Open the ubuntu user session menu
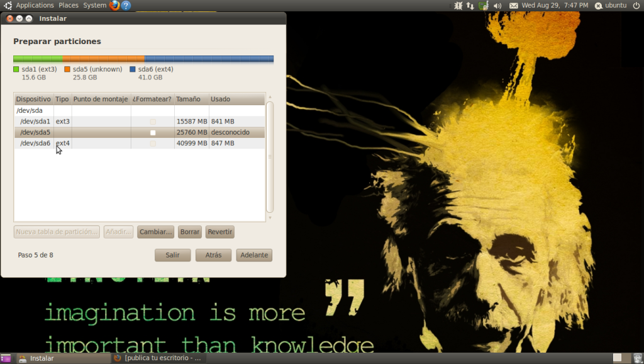Viewport: 644px width, 364px height. pyautogui.click(x=611, y=5)
